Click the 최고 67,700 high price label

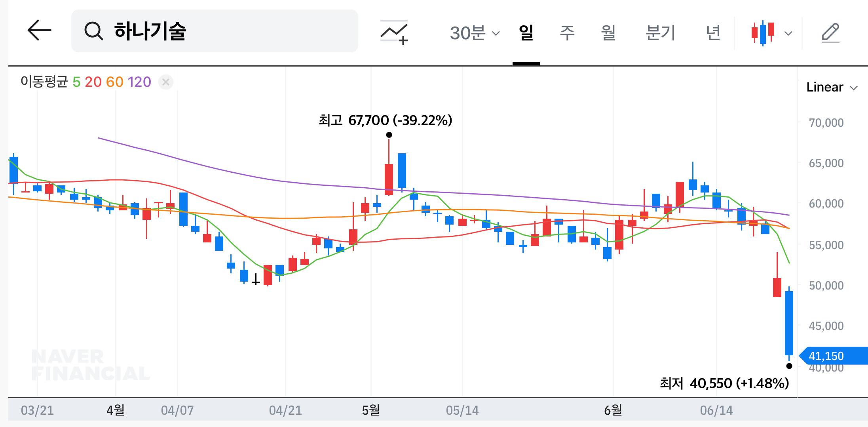[x=385, y=120]
